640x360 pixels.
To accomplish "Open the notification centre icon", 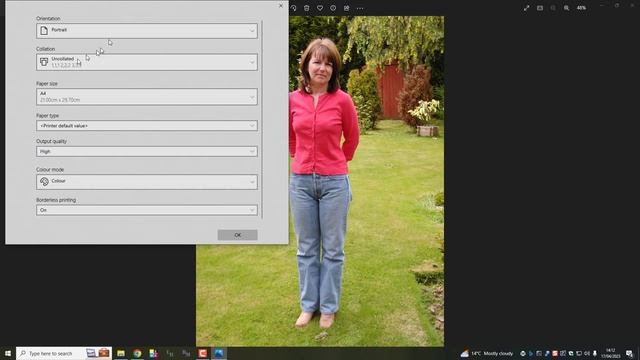I will 629,353.
